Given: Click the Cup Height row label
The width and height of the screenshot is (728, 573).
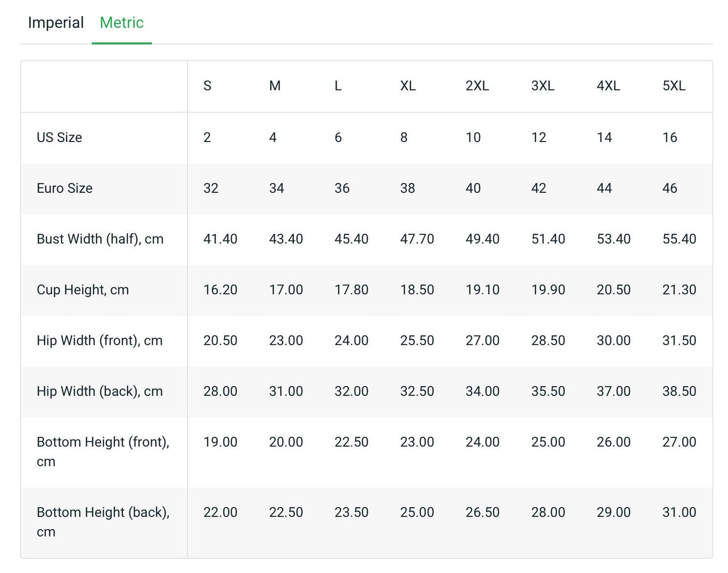Looking at the screenshot, I should [x=83, y=290].
